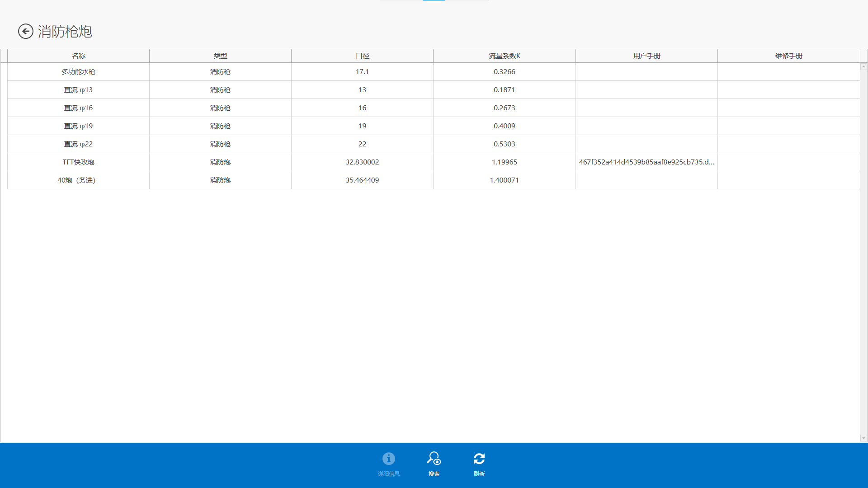The image size is (868, 488).
Task: Open the user manual file 467f352a414d...
Action: [x=646, y=162]
